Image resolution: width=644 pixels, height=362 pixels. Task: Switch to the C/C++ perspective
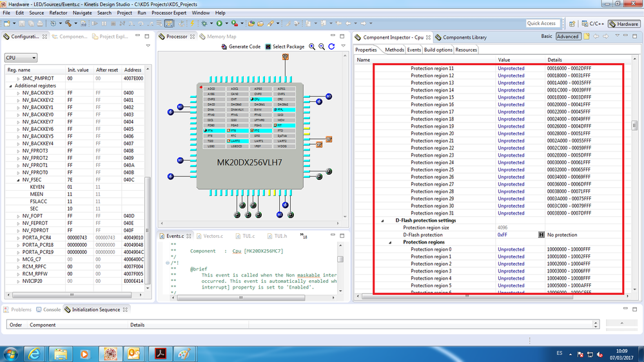tap(592, 24)
